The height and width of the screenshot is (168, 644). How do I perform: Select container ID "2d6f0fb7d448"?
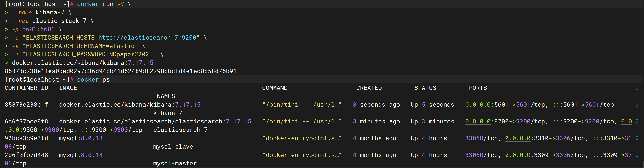[x=26, y=155]
